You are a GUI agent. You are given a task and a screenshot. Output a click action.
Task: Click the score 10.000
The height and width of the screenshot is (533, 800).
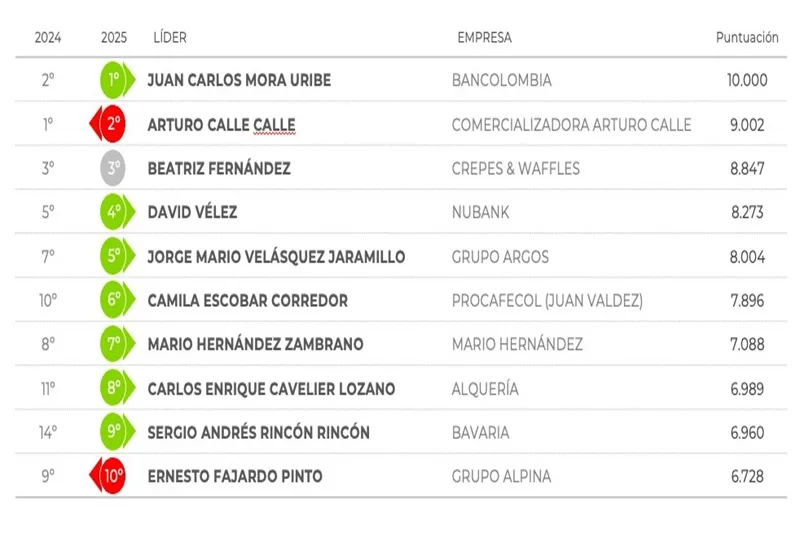(x=747, y=80)
